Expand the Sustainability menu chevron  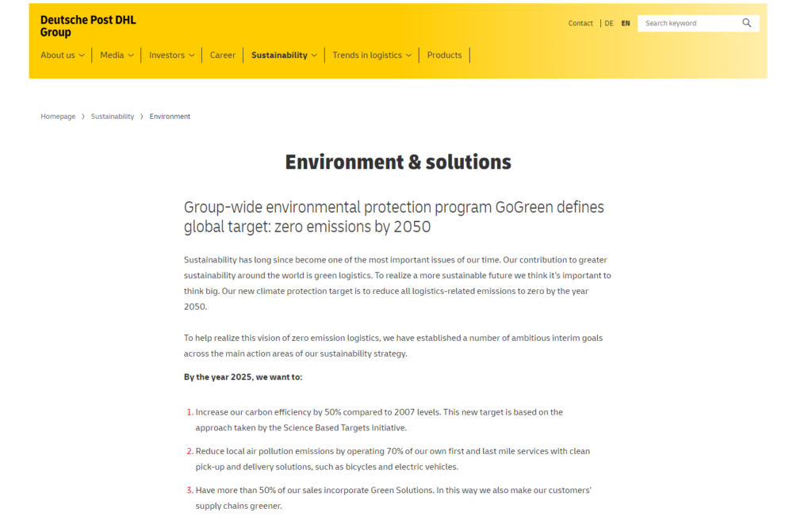[314, 55]
